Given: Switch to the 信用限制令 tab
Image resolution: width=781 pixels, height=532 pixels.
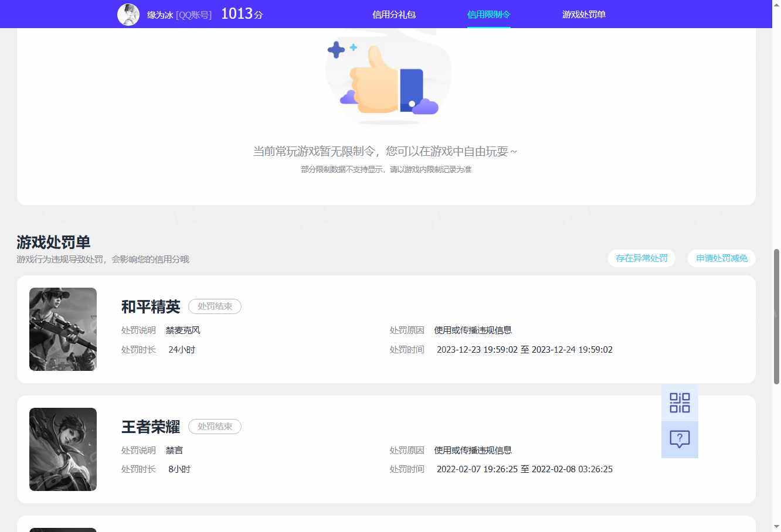Looking at the screenshot, I should coord(488,15).
